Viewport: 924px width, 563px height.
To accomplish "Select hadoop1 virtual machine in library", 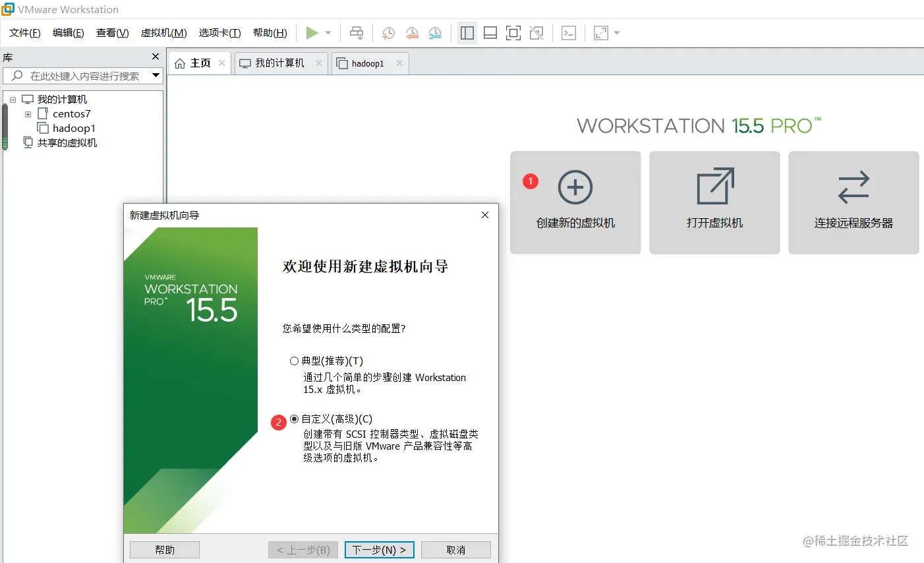I will tap(74, 129).
